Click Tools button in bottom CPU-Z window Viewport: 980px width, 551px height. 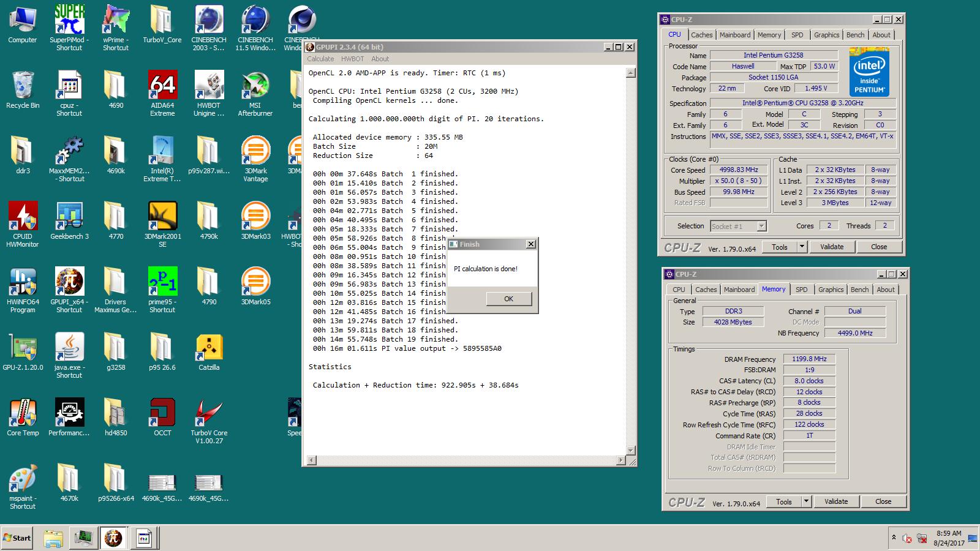pyautogui.click(x=784, y=501)
